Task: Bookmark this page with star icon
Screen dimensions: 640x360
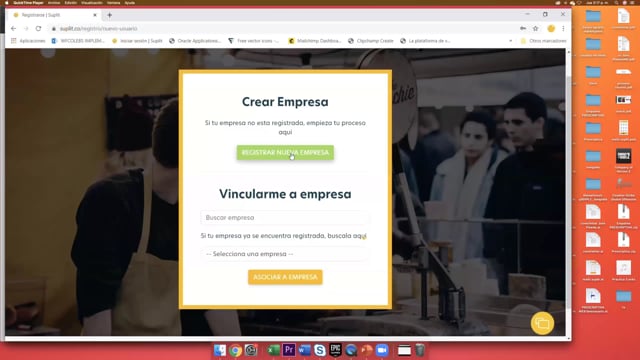Action: point(536,29)
